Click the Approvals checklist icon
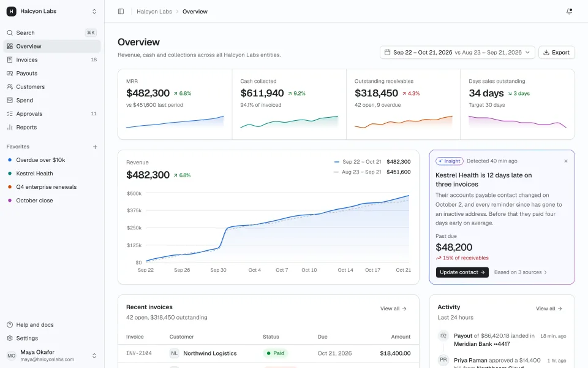The width and height of the screenshot is (588, 368). point(10,114)
